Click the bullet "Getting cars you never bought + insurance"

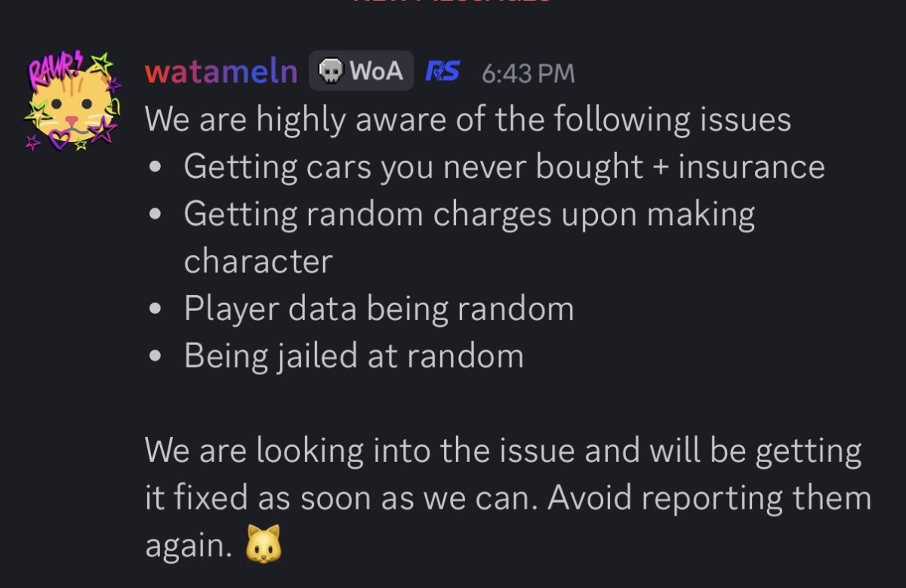point(504,167)
